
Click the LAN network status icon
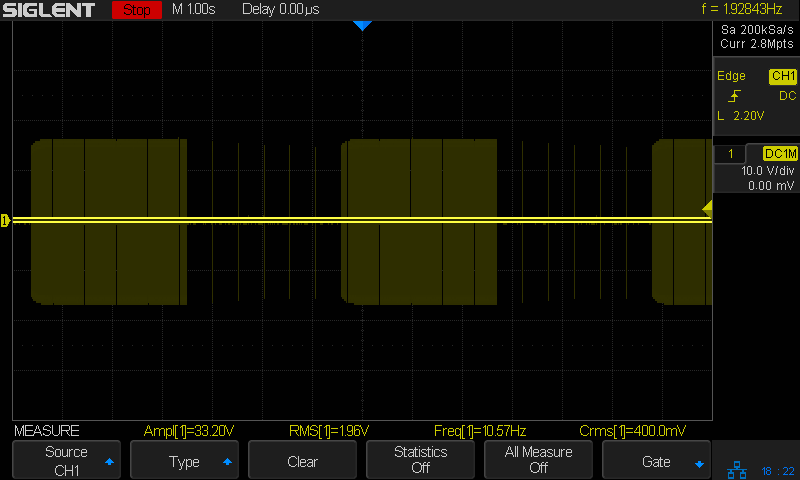click(x=737, y=470)
